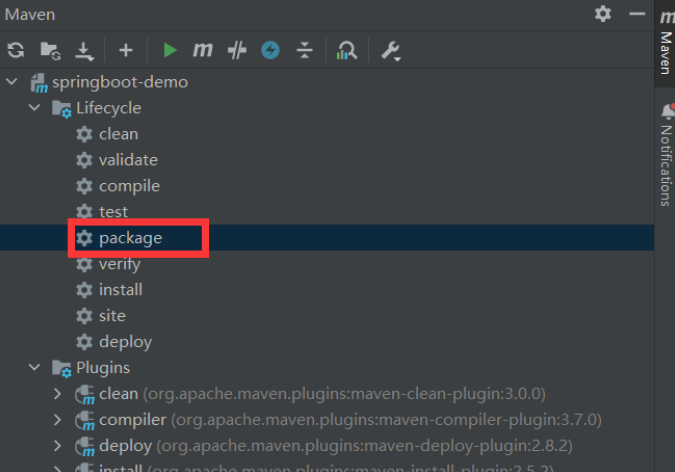675x472 pixels.
Task: Click gear icon beside validate phase
Action: click(84, 160)
